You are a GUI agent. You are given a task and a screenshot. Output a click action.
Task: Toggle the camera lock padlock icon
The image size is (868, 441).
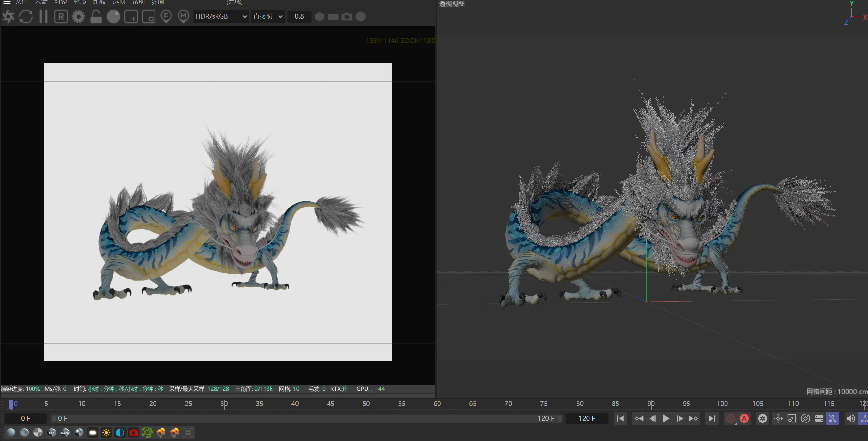coord(96,17)
